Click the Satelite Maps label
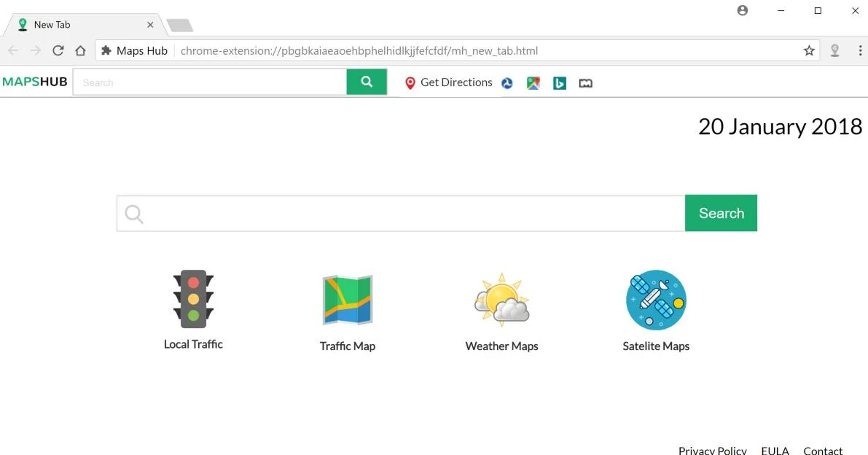This screenshot has width=868, height=455. click(656, 346)
